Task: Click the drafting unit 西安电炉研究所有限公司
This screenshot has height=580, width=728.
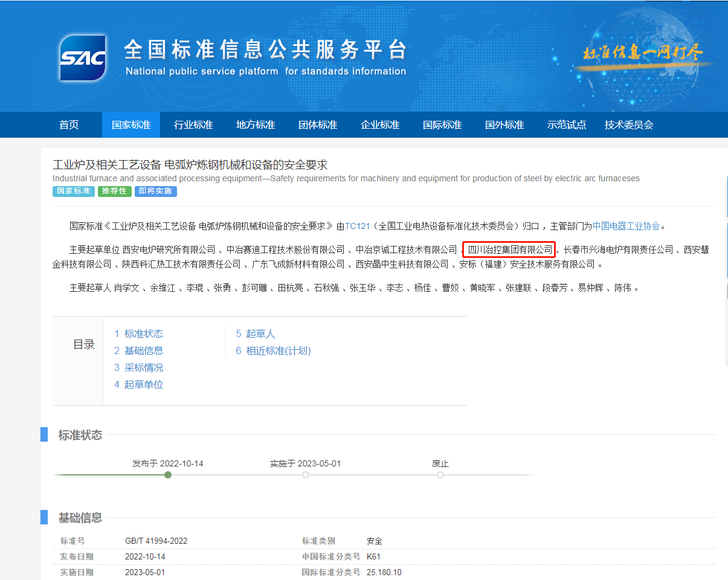Action: coord(169,250)
